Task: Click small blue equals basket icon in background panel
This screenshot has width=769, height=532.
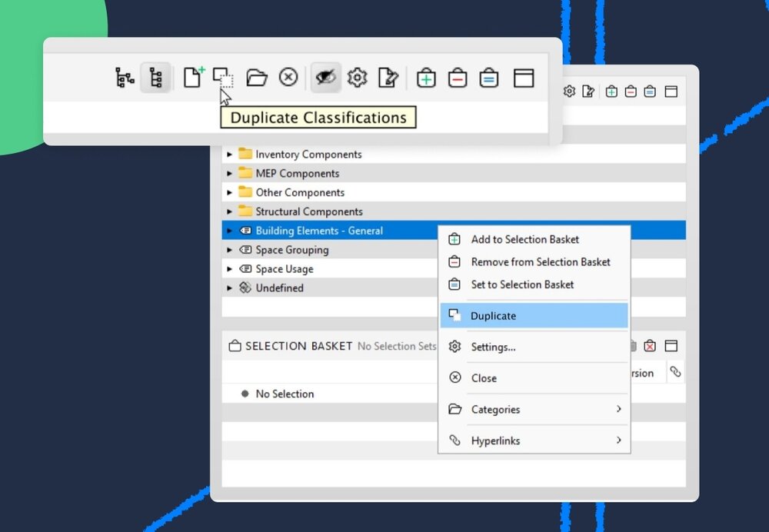Action: pyautogui.click(x=650, y=91)
